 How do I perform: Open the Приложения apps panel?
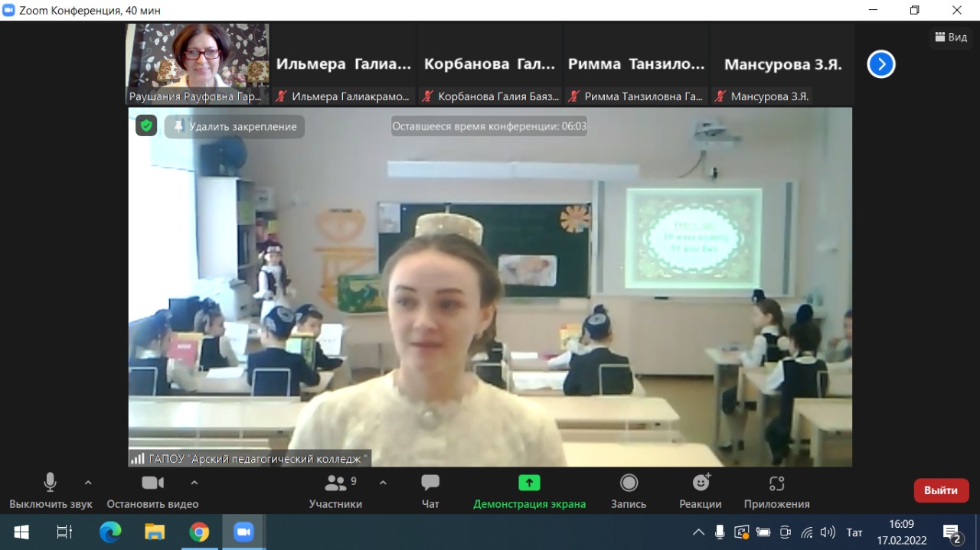click(776, 490)
